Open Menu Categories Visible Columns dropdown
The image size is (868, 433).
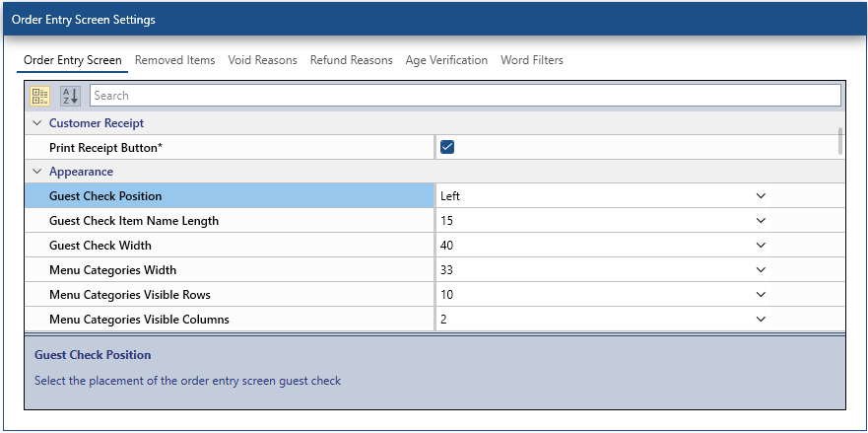pyautogui.click(x=761, y=320)
